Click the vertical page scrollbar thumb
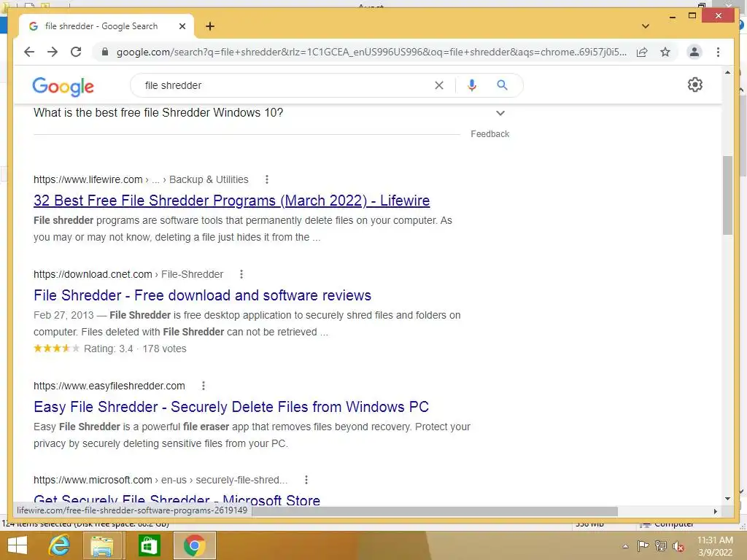Screen dimensions: 747x560 727,195
